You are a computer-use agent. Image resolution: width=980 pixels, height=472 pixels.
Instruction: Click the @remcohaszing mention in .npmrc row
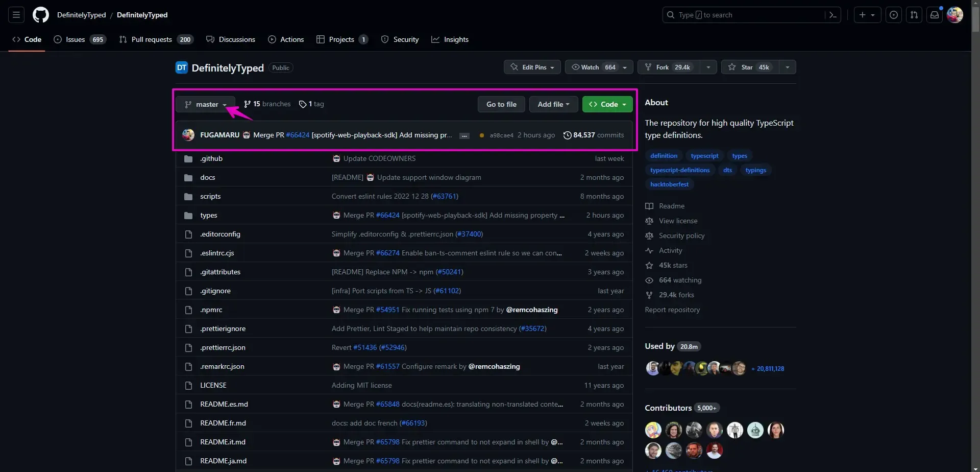point(532,310)
